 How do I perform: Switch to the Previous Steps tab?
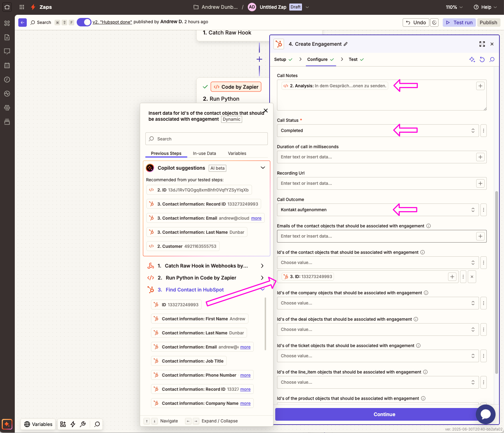[x=166, y=153]
